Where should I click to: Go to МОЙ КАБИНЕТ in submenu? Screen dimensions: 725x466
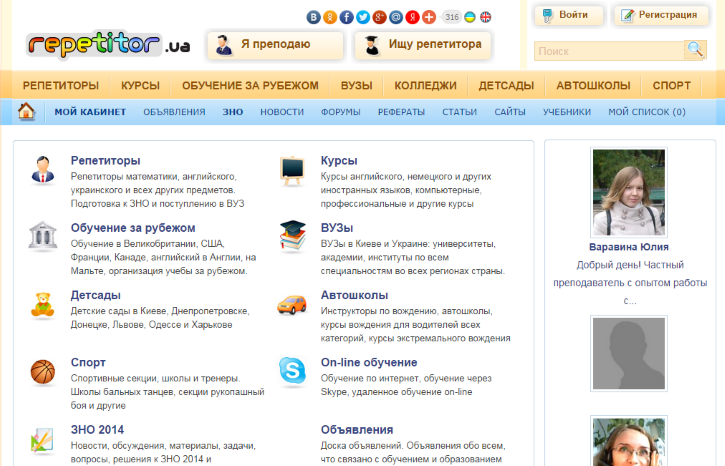click(x=90, y=112)
